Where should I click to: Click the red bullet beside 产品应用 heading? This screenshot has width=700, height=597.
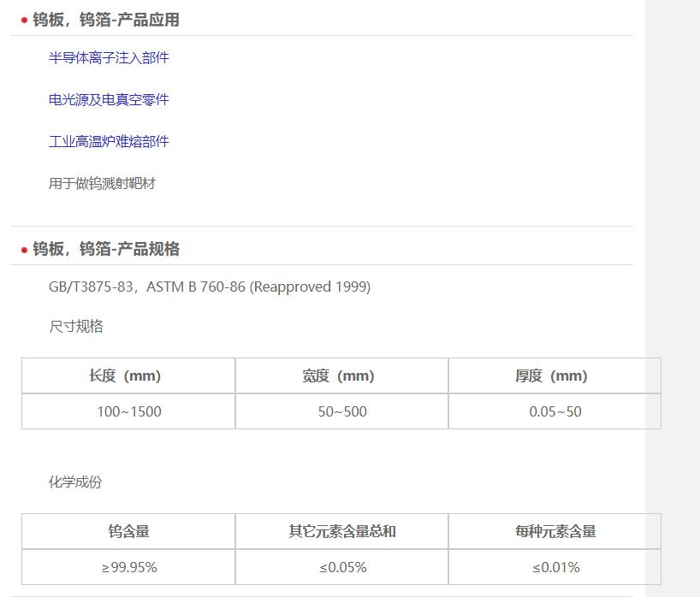point(24,21)
